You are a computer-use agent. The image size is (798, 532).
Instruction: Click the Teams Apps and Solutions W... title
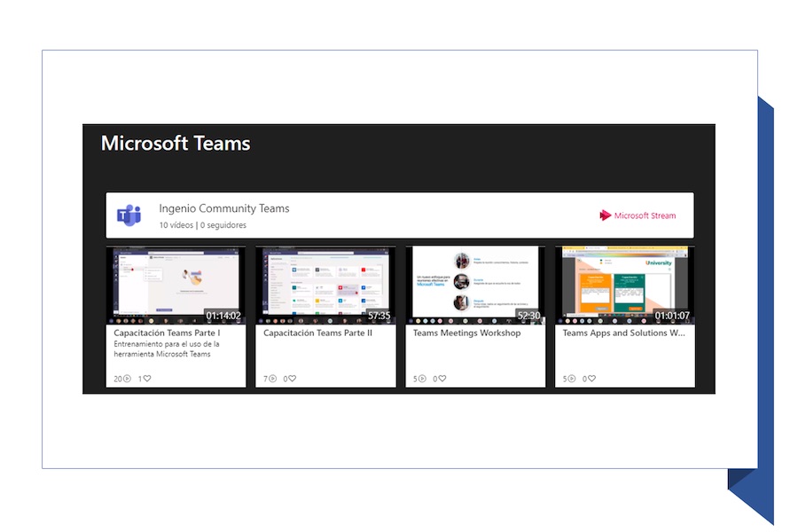tap(624, 332)
